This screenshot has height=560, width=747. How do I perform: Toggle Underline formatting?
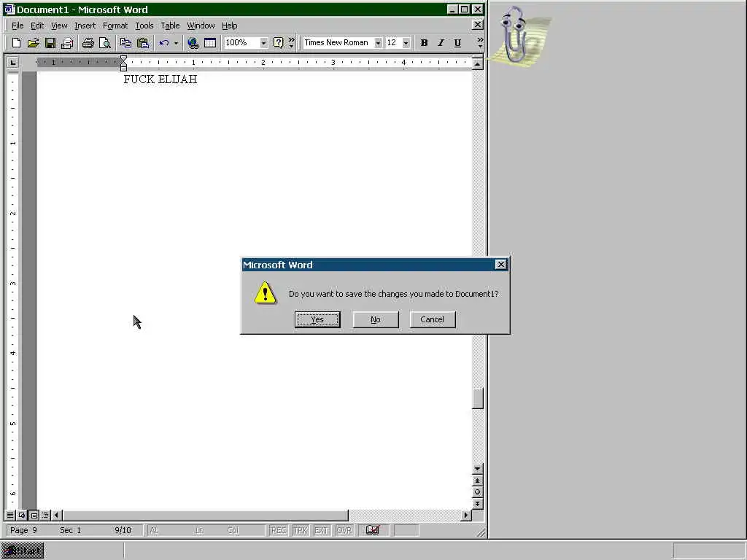tap(457, 43)
